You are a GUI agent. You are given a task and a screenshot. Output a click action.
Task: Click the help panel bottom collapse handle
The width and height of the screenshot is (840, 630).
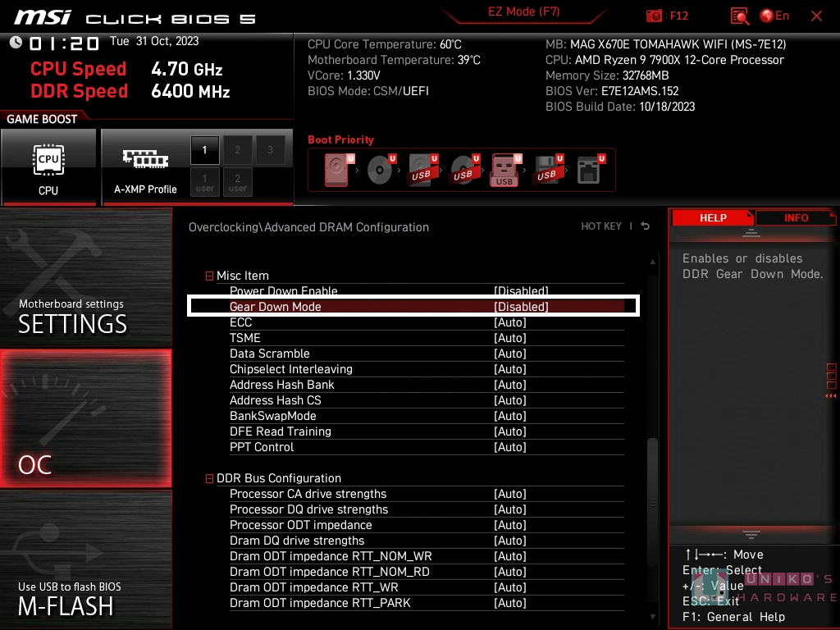[x=751, y=534]
